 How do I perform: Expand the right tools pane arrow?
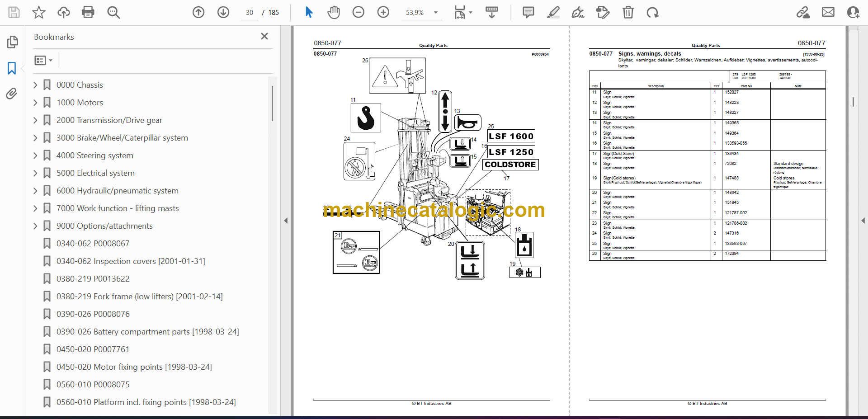(x=863, y=221)
